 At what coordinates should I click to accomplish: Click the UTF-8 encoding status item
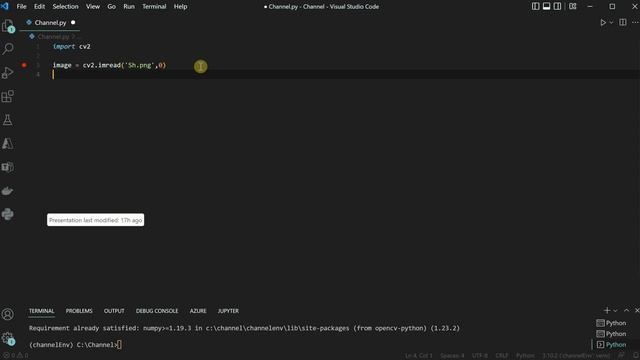point(480,356)
